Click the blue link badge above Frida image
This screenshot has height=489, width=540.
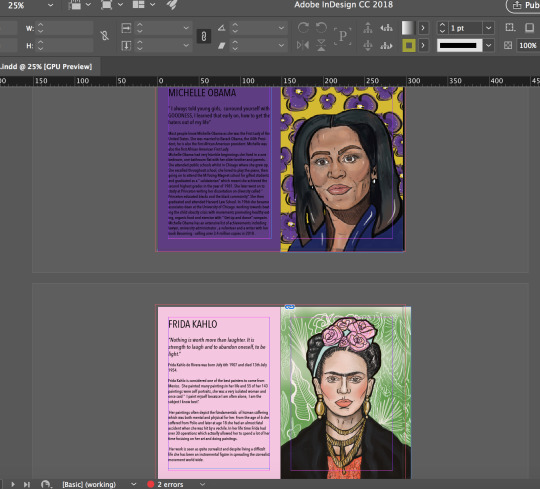(x=290, y=307)
